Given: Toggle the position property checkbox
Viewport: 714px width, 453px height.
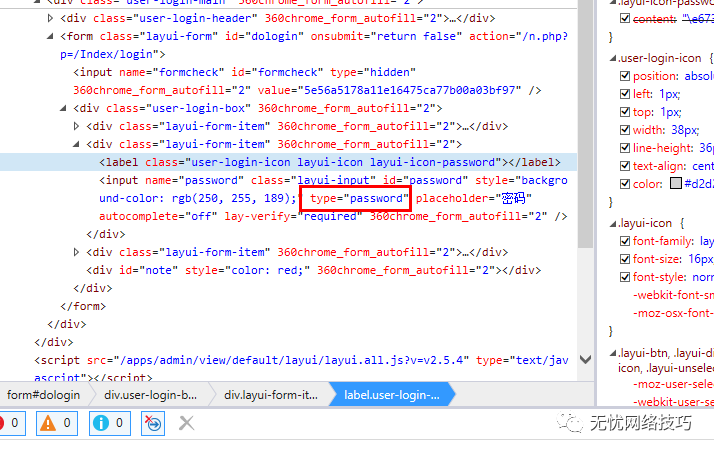Looking at the screenshot, I should coord(625,76).
